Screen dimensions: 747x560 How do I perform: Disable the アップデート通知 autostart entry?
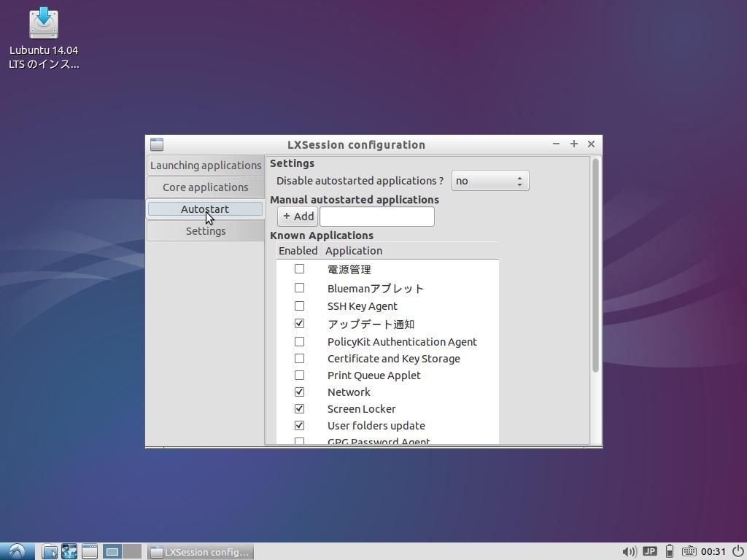tap(299, 323)
